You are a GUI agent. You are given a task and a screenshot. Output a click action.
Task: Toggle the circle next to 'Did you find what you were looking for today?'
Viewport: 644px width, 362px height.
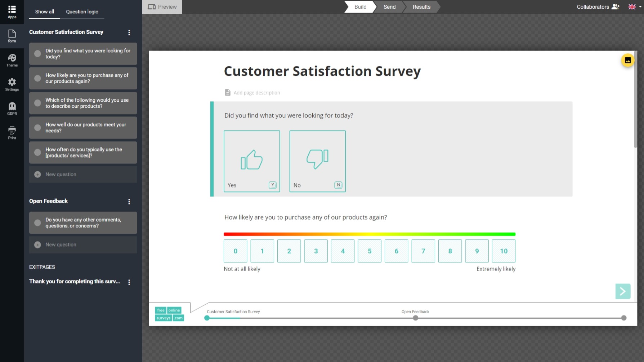pos(37,53)
